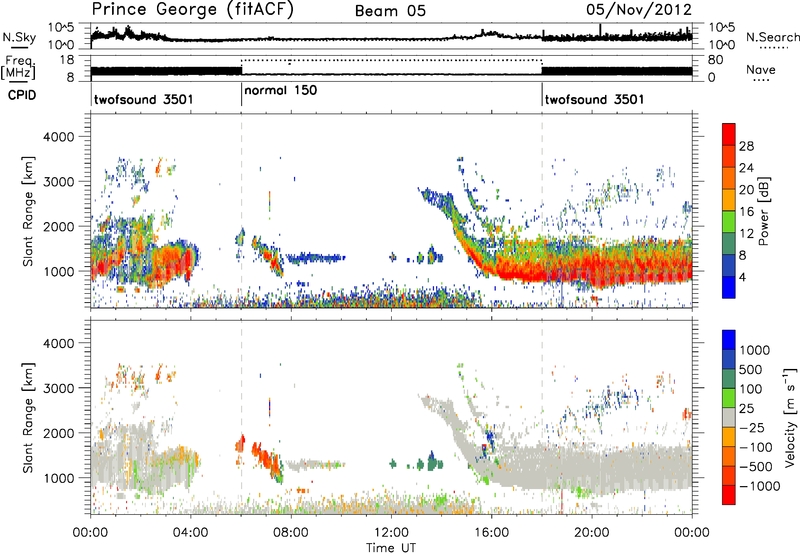Click the blue bottom of Power color bar
This screenshot has height=554, width=800.
(x=729, y=288)
